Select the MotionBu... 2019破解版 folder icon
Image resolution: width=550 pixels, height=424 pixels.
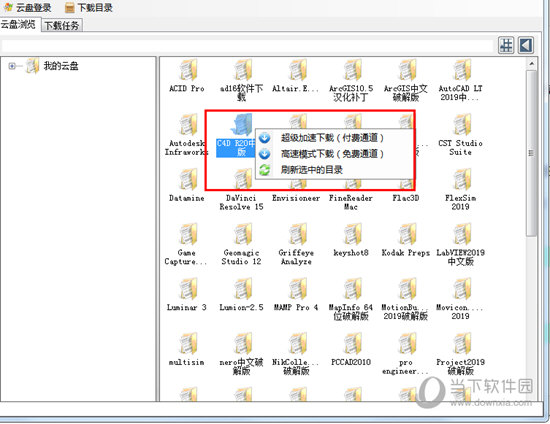pyautogui.click(x=407, y=289)
